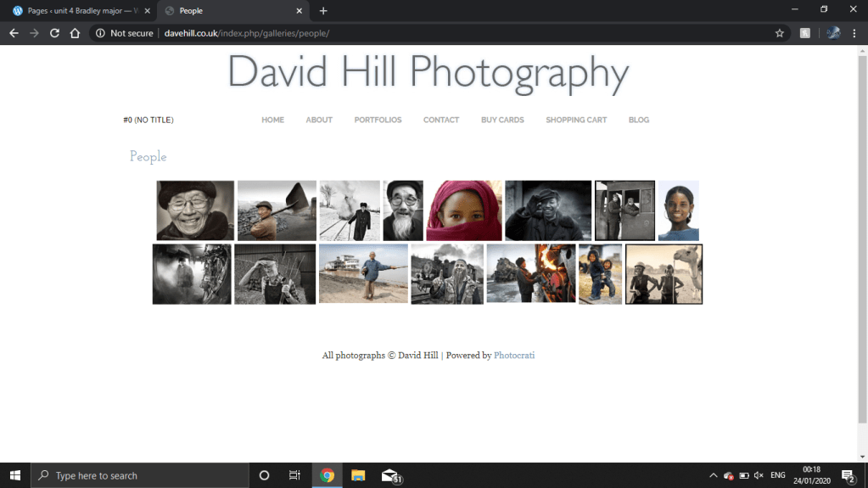The height and width of the screenshot is (488, 868).
Task: Click the back navigation arrow
Action: pyautogui.click(x=14, y=33)
